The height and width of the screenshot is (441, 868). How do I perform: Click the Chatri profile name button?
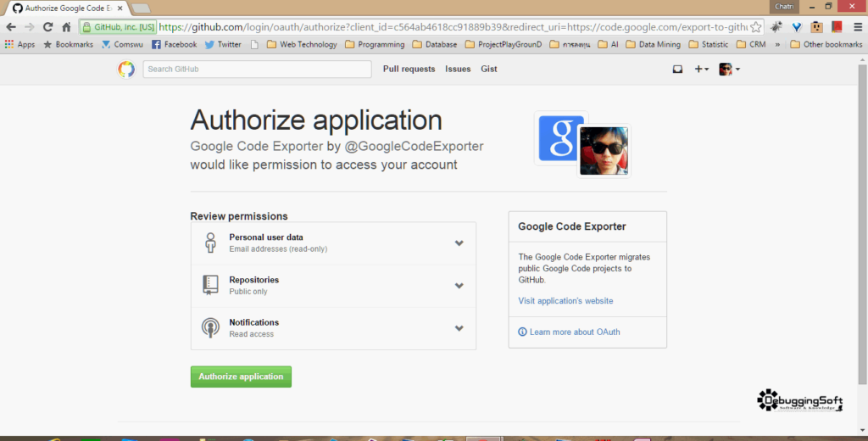coord(784,7)
